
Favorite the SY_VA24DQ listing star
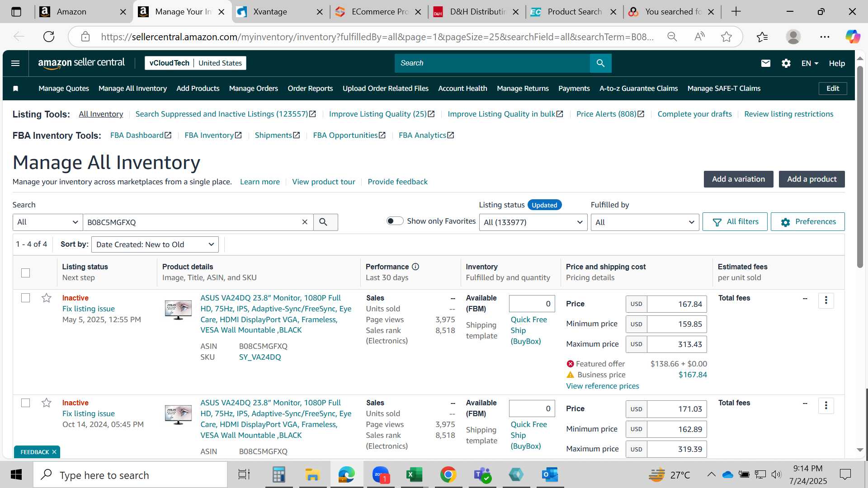click(x=46, y=298)
